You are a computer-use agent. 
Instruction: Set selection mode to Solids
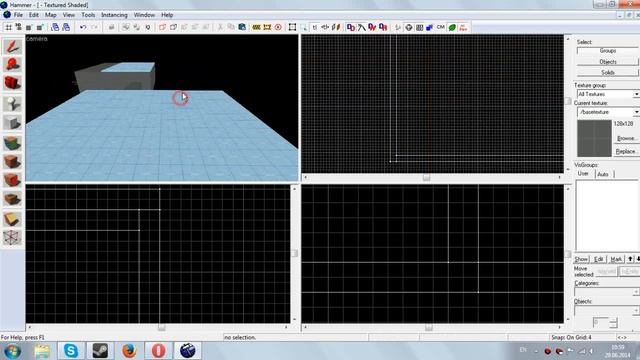[607, 72]
